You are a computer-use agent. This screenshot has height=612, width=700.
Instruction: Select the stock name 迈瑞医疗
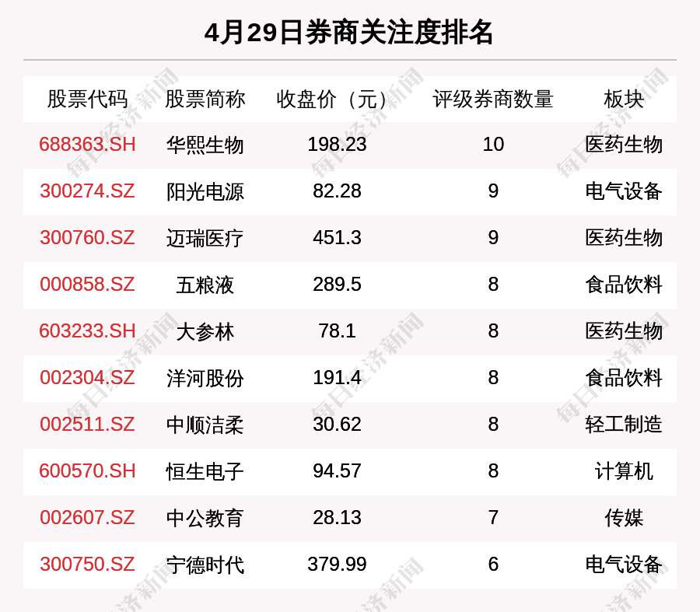coord(205,239)
